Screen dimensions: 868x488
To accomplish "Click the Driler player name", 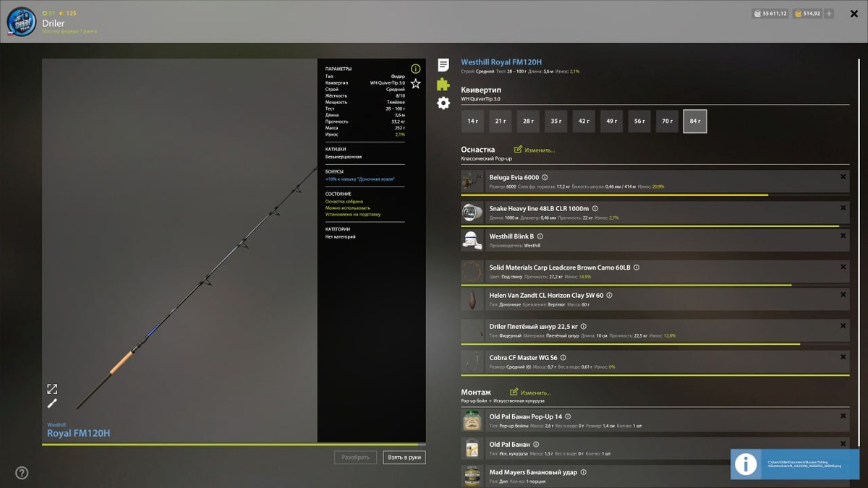I will click(x=54, y=23).
